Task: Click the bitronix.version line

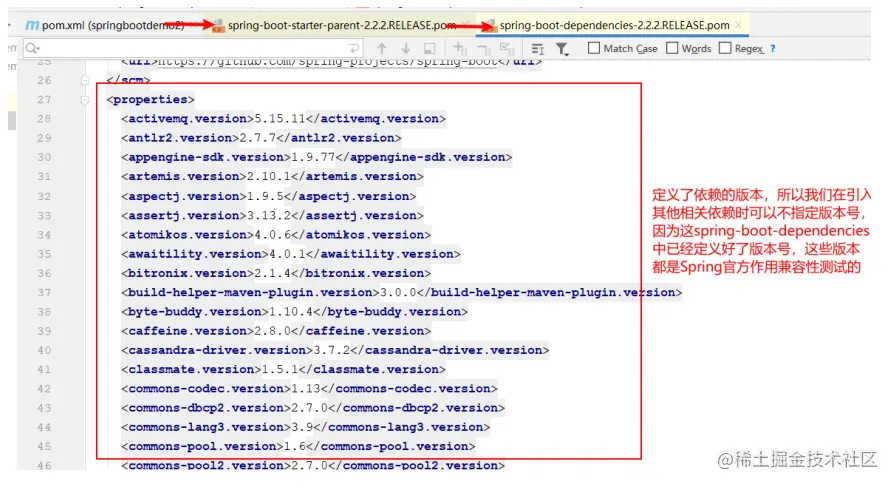Action: pyautogui.click(x=276, y=273)
